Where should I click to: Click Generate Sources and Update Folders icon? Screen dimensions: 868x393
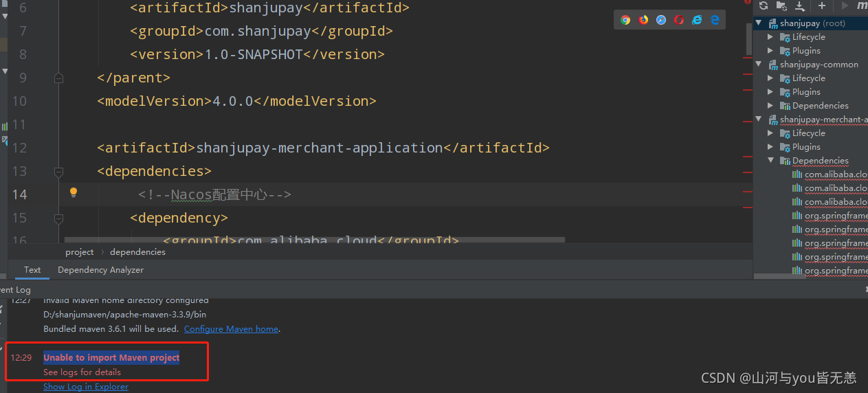pos(781,5)
